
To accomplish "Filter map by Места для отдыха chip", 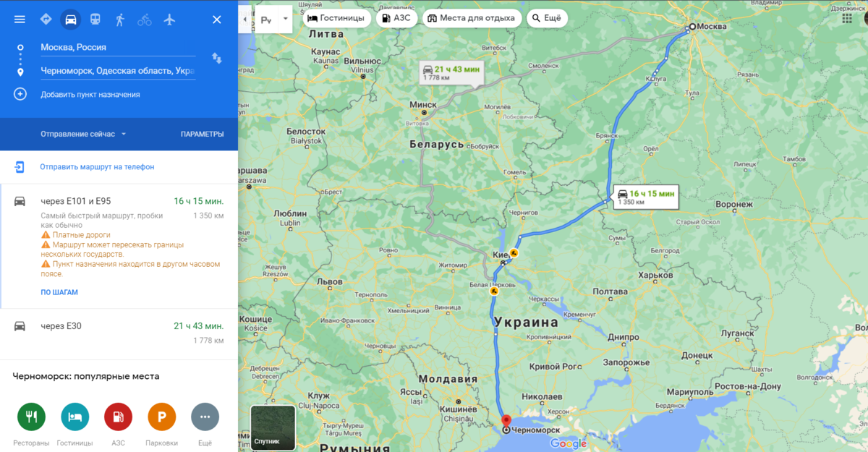I will (472, 18).
